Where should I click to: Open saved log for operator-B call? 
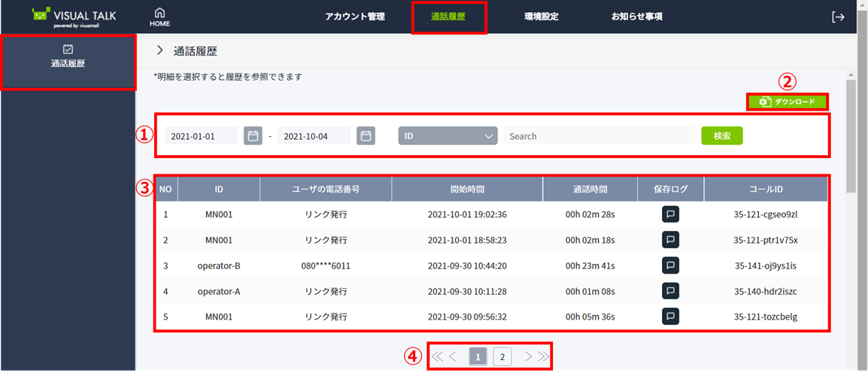tap(670, 265)
